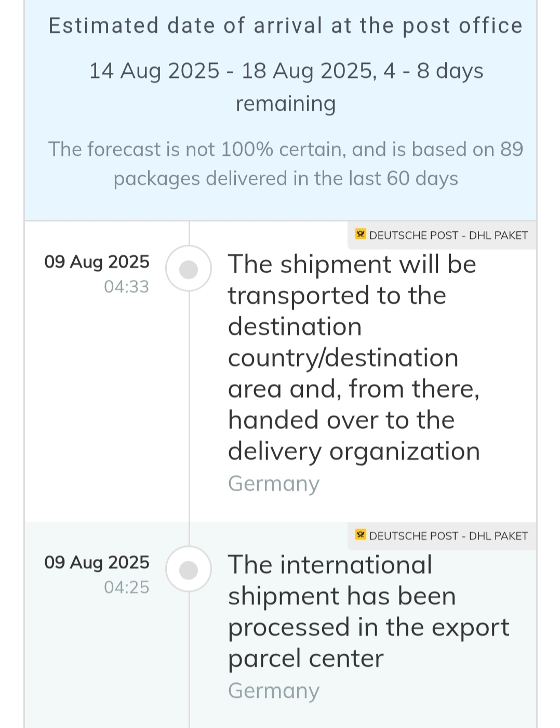Image resolution: width=560 pixels, height=728 pixels.
Task: Click the 04:33 timestamp
Action: [126, 286]
